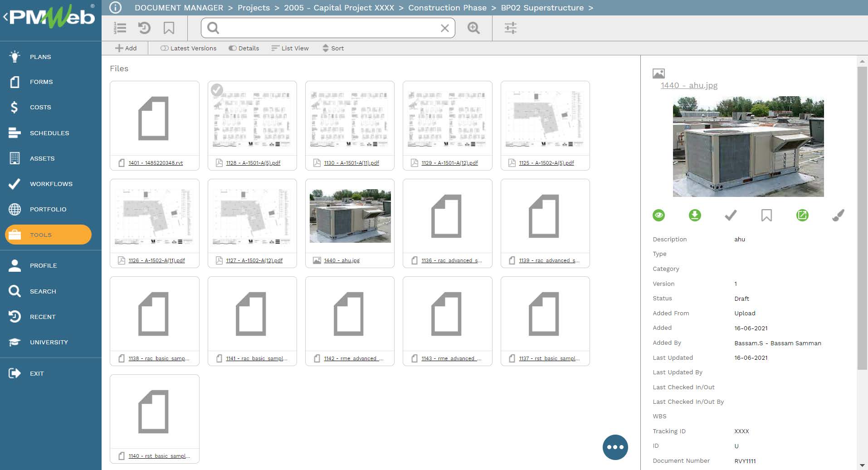This screenshot has height=470, width=868.
Task: Open the 1401 - 1485220348.rvt file link
Action: pyautogui.click(x=156, y=163)
